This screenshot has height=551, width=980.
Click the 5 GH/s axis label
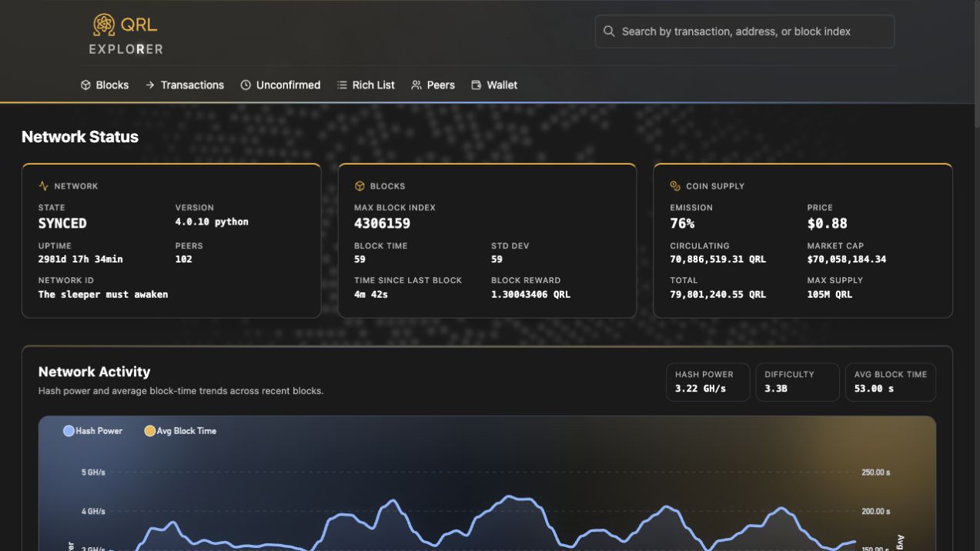[x=93, y=472]
